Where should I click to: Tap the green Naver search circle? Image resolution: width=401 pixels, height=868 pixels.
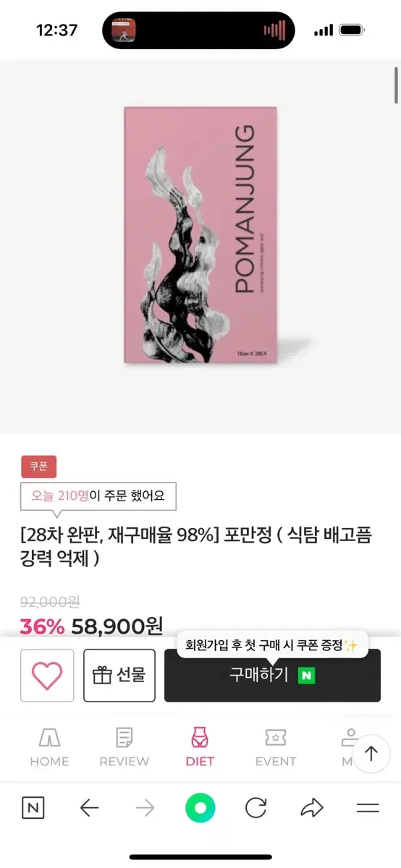click(x=200, y=808)
